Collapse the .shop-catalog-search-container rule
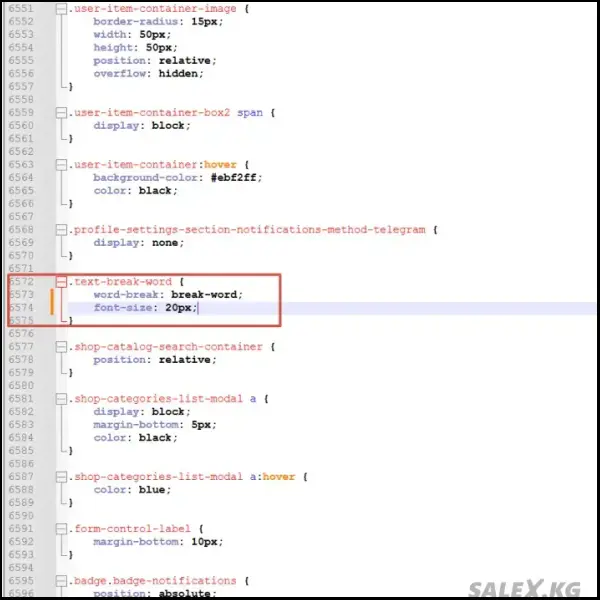Image resolution: width=600 pixels, height=600 pixels. [62, 347]
